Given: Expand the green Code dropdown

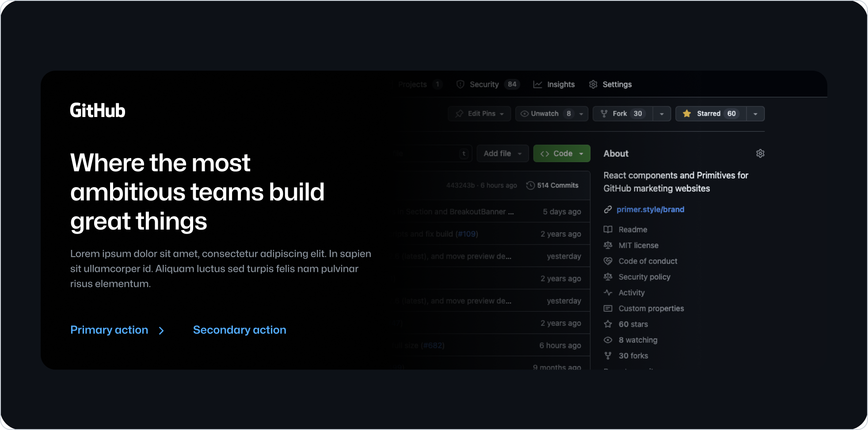Looking at the screenshot, I should point(562,154).
